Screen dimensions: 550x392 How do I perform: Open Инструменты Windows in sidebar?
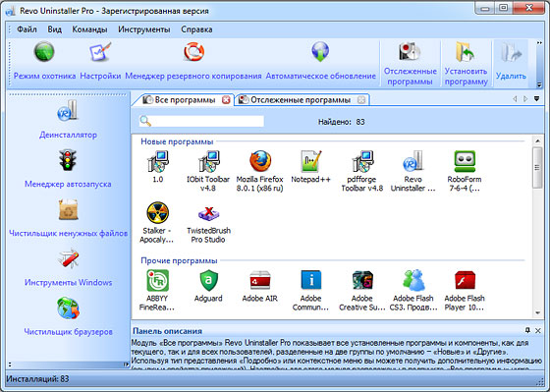68,267
